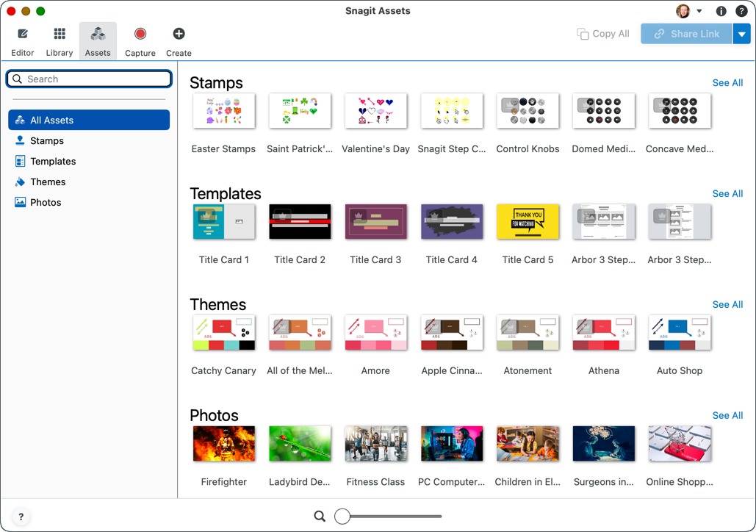Select Photos in the sidebar
Viewport: 756px width, 532px height.
tap(89, 203)
